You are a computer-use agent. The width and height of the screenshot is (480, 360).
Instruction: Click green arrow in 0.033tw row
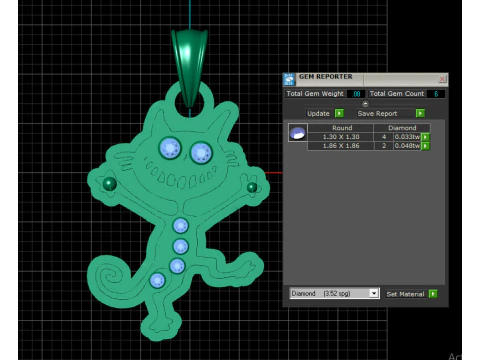(425, 137)
